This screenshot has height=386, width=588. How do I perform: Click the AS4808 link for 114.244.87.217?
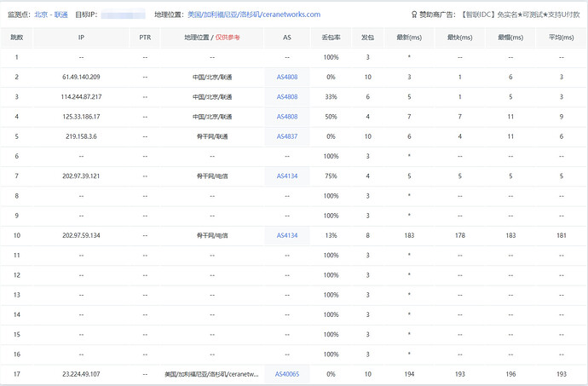[287, 97]
